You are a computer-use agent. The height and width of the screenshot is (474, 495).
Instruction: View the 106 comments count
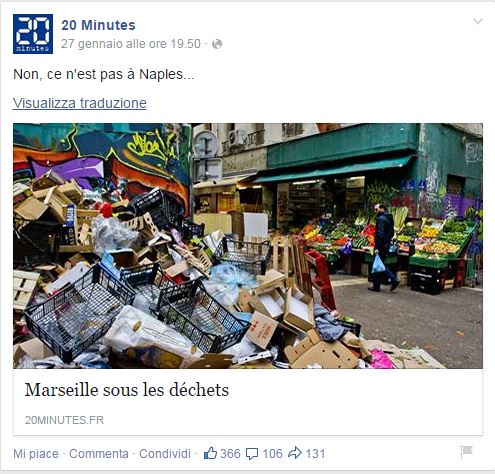tap(272, 454)
